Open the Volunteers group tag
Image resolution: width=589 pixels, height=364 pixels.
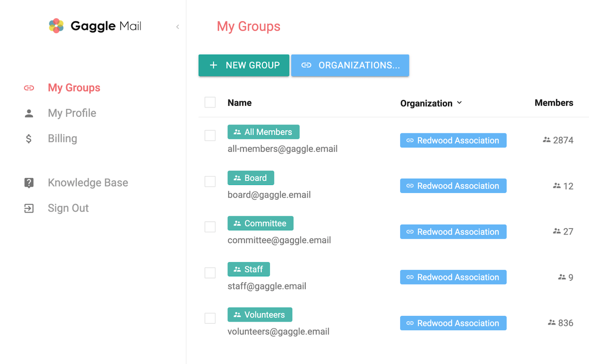pyautogui.click(x=260, y=315)
